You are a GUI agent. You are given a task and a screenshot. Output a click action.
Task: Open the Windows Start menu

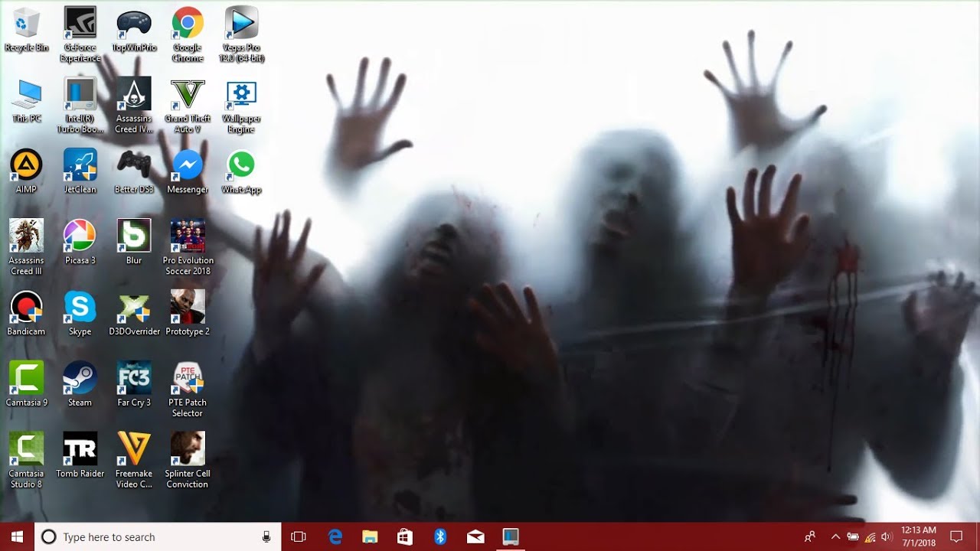(x=17, y=537)
